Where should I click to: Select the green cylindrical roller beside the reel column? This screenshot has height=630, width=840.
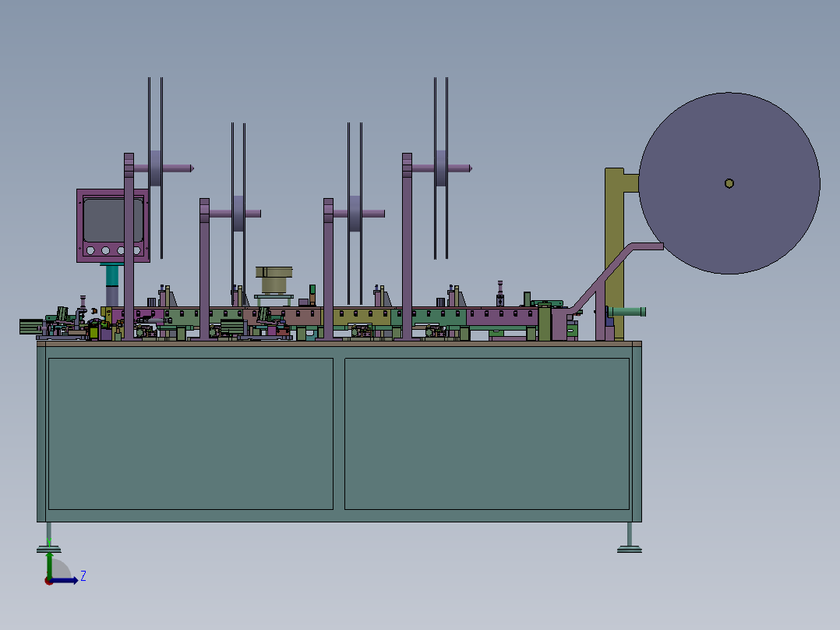[626, 312]
